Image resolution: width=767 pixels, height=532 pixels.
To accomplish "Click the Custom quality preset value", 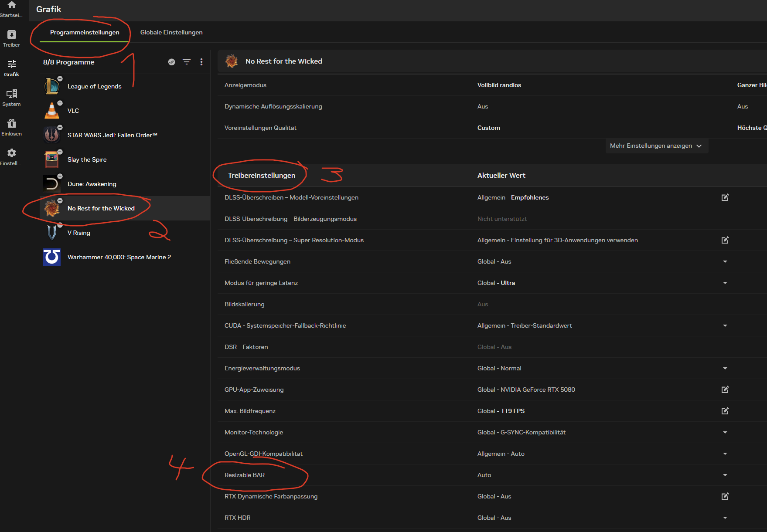I will (489, 128).
